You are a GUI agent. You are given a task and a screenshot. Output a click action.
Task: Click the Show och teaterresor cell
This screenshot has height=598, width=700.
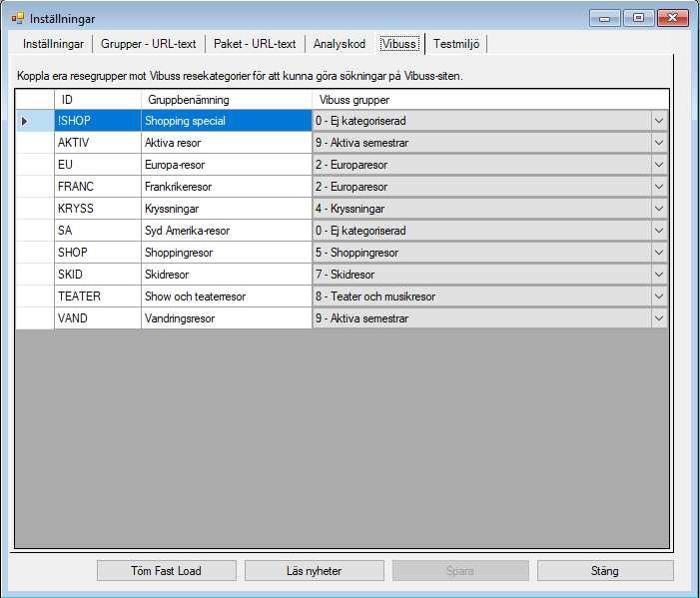click(227, 296)
